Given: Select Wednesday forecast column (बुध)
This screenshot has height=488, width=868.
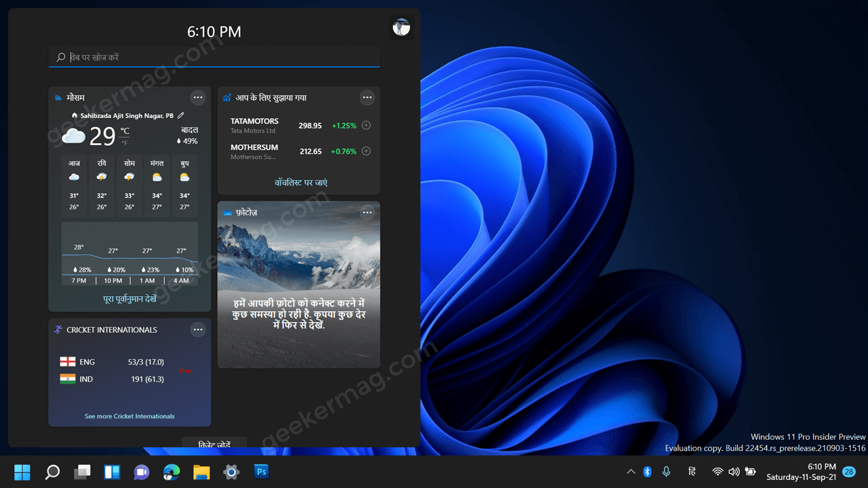Looking at the screenshot, I should pos(184,185).
